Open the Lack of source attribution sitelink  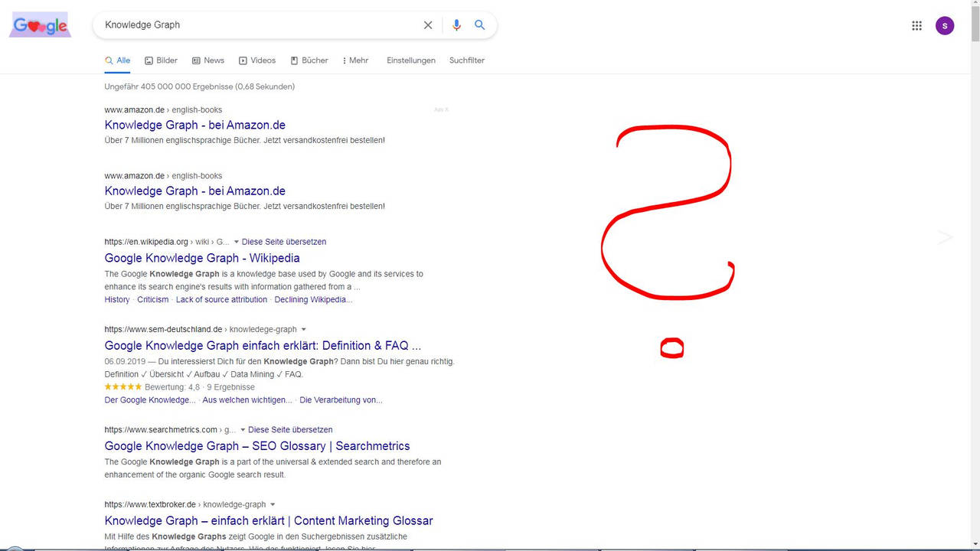tap(222, 300)
